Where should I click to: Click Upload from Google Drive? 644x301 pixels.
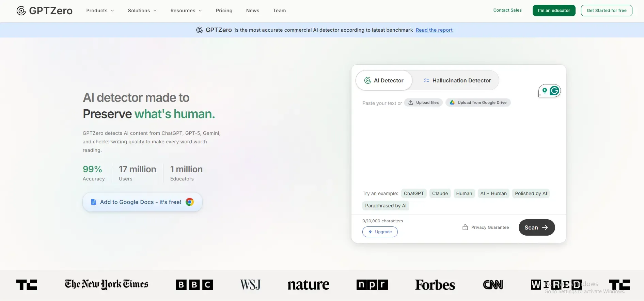(x=478, y=102)
